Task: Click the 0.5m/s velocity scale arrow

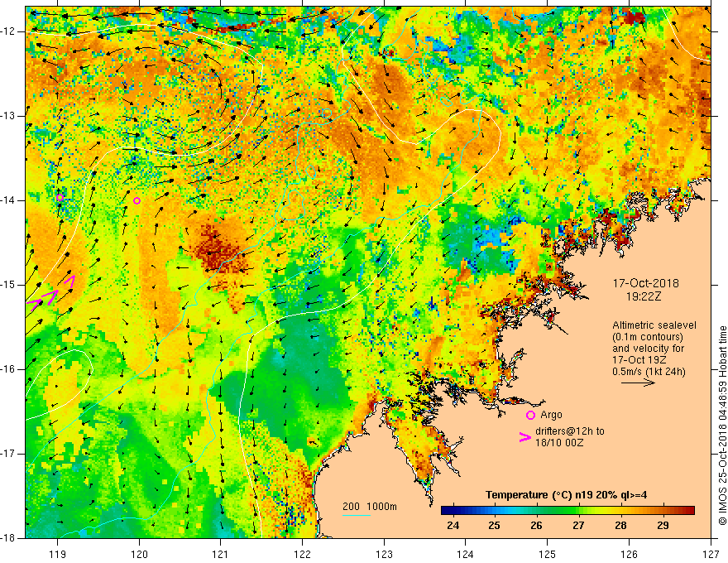Action: 638,383
